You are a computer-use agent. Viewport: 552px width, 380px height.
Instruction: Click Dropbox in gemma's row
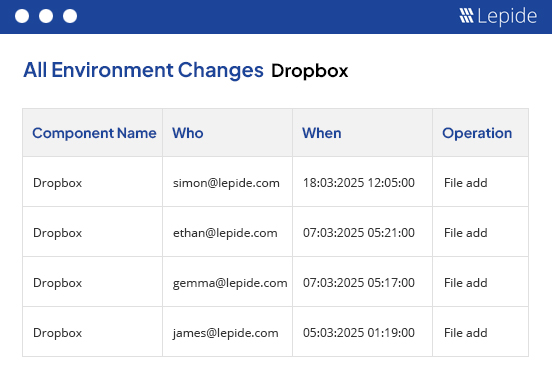pyautogui.click(x=57, y=283)
